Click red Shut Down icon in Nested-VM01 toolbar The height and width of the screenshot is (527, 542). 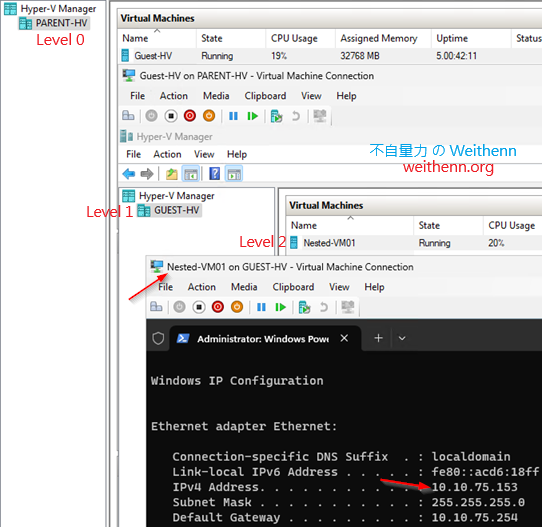click(218, 307)
